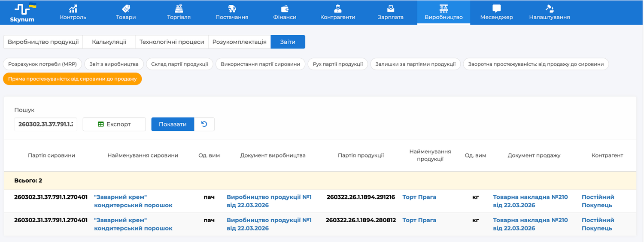Click the reset search refresh icon
The image size is (644, 242).
tap(204, 124)
